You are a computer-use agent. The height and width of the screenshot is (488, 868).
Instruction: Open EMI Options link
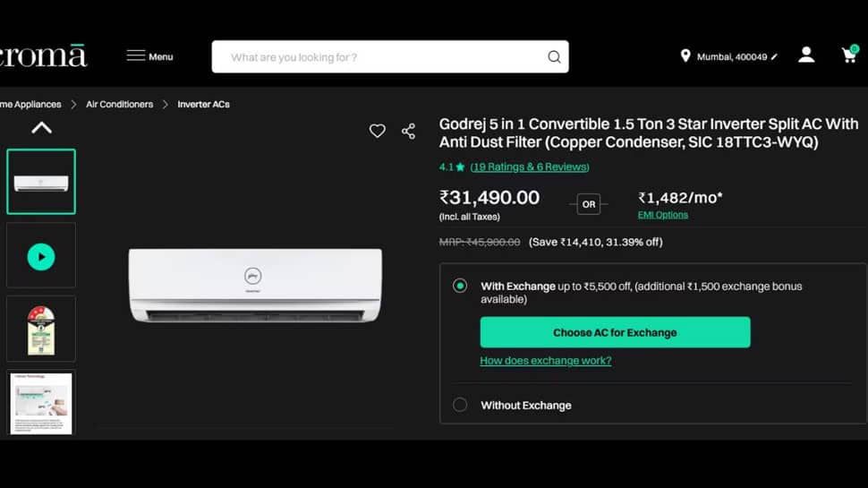coord(662,215)
